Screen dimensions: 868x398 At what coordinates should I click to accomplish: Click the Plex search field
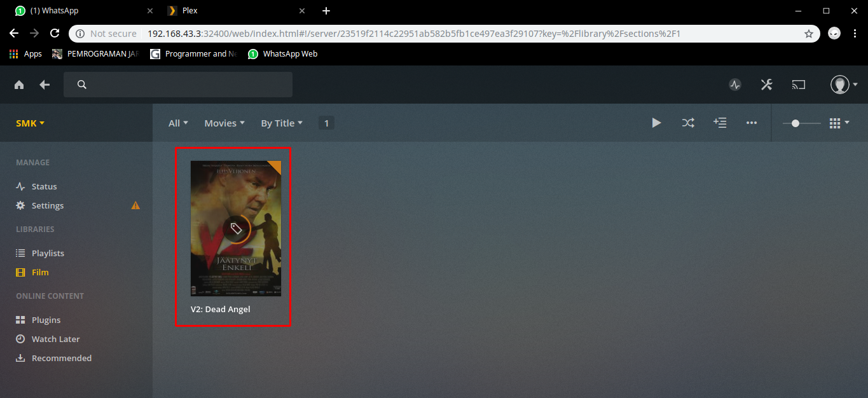[x=178, y=85]
